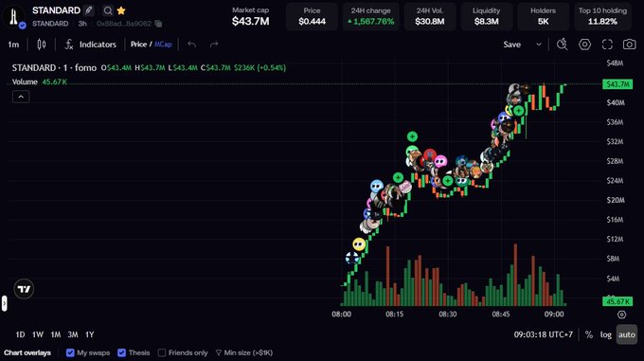Click the 3h token age label
This screenshot has width=644, height=361.
(x=82, y=24)
